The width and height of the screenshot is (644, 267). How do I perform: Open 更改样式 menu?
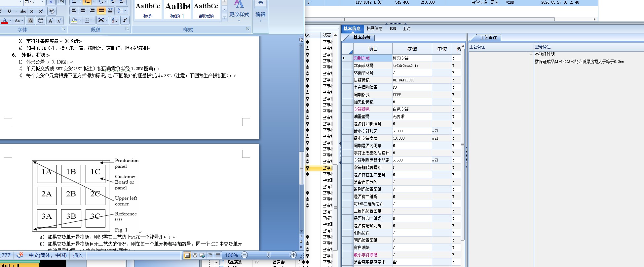tap(239, 12)
